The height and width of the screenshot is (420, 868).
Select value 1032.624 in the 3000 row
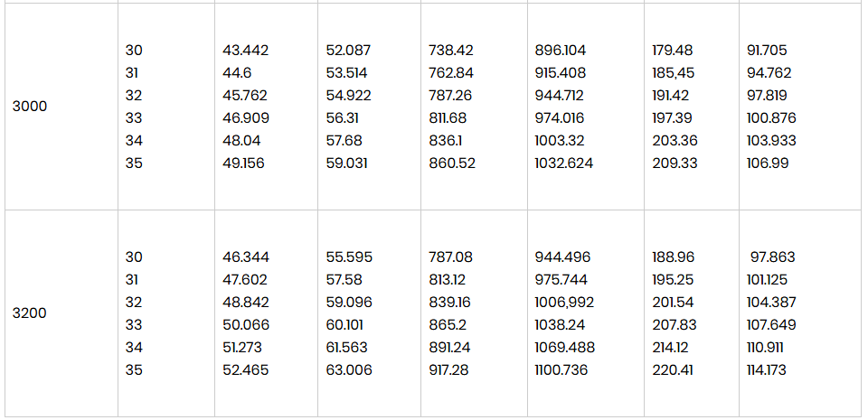point(563,163)
